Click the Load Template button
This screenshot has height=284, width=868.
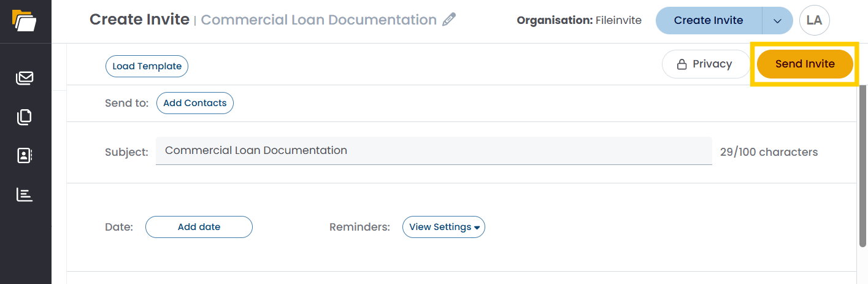point(147,66)
